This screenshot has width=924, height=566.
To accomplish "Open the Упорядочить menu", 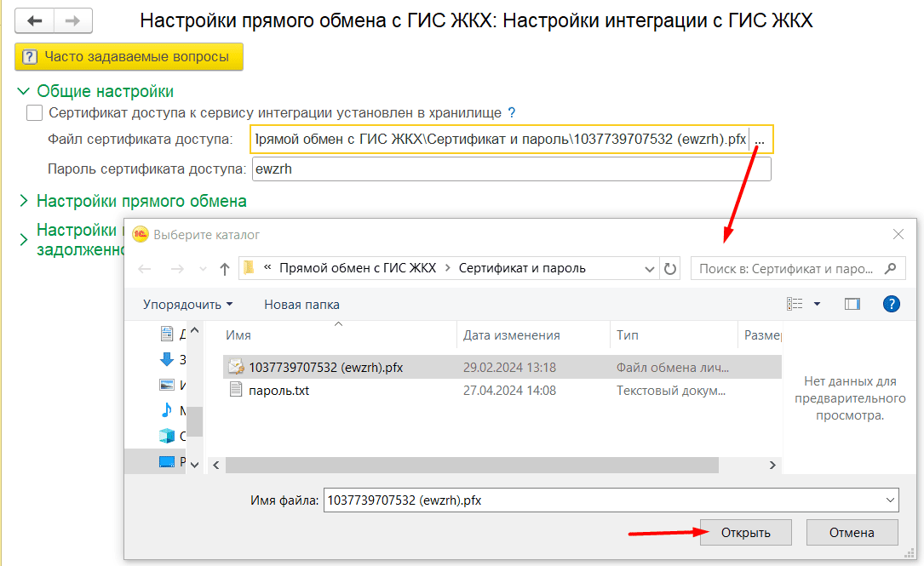I will 187,304.
